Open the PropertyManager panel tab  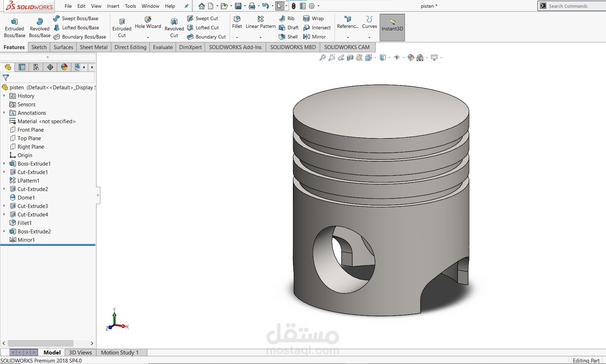(x=22, y=67)
